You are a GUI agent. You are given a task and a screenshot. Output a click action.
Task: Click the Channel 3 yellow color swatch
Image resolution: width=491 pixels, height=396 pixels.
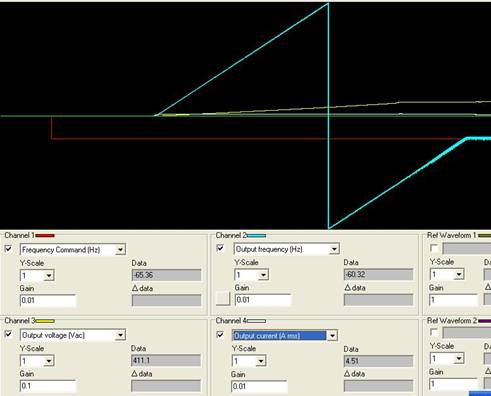(x=45, y=321)
